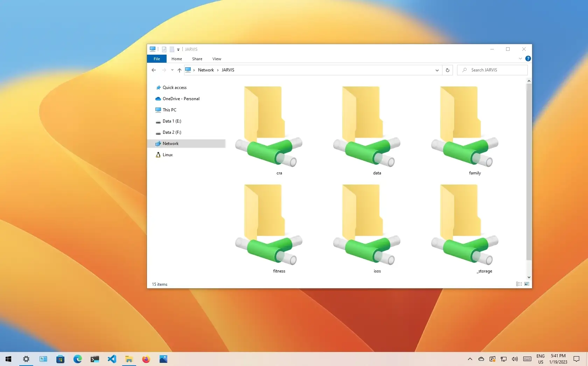Select Data 1 (E:) drive in sidebar
The height and width of the screenshot is (366, 588).
point(172,121)
